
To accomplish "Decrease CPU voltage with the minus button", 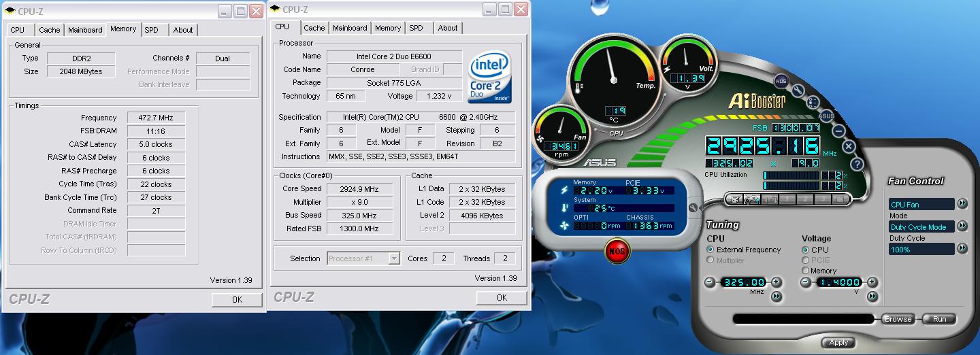I will [806, 282].
